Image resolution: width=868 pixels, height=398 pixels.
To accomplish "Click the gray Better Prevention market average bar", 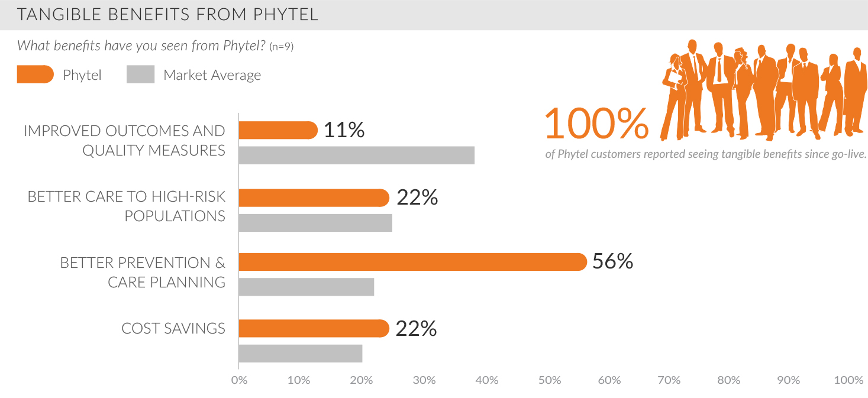I will click(306, 287).
